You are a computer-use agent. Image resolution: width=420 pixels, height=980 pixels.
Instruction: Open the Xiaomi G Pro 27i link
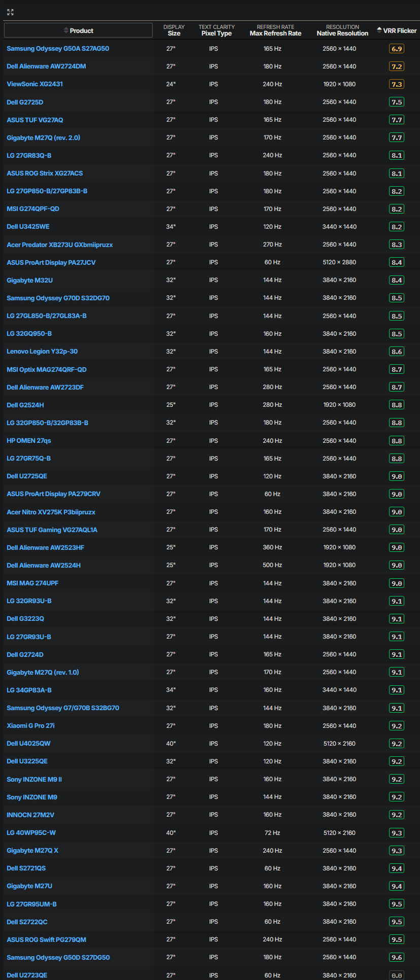pos(30,726)
